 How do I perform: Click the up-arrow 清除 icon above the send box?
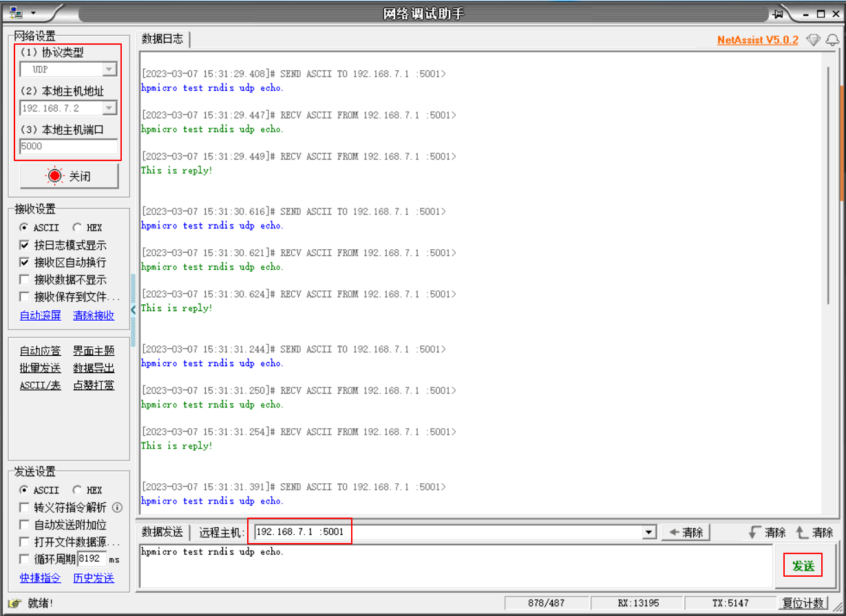click(x=802, y=532)
